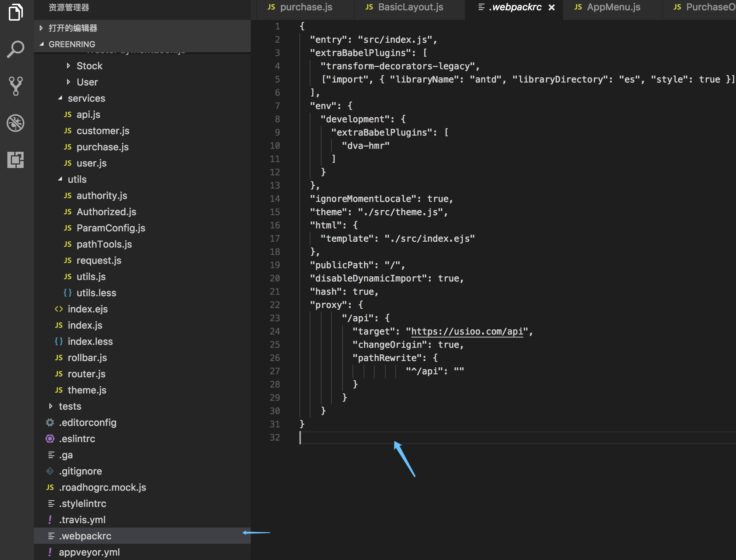Image resolution: width=736 pixels, height=560 pixels.
Task: Switch to the AppMenu.js tab
Action: (613, 7)
